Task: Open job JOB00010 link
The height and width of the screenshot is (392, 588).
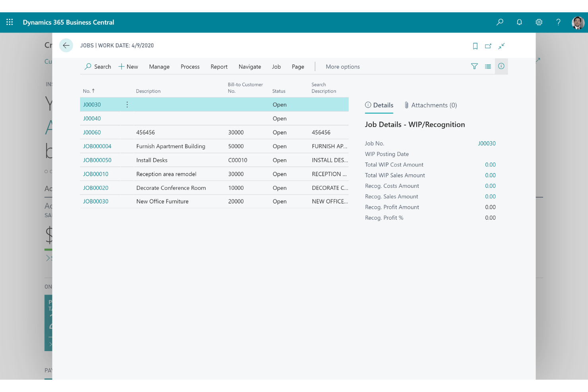Action: (96, 174)
